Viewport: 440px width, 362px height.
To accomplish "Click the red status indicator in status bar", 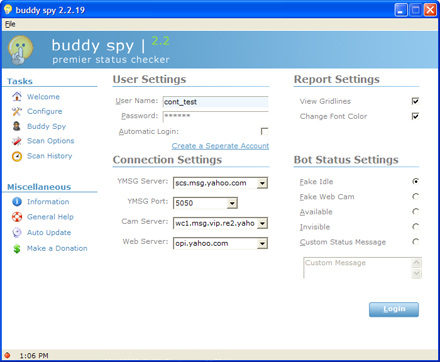I will click(7, 355).
